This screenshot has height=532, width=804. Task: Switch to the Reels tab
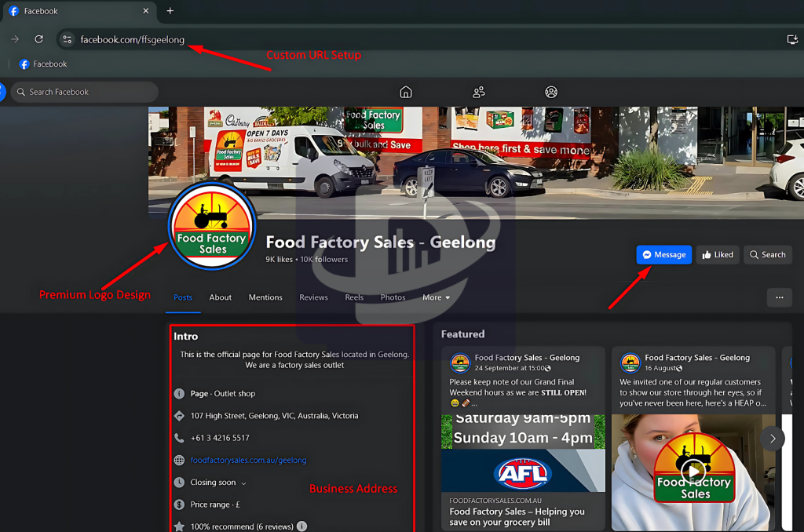pos(354,297)
